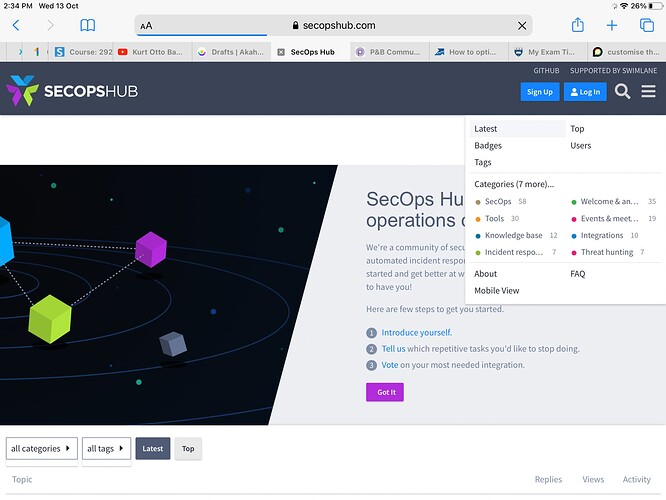Click the Topic column header
The width and height of the screenshot is (666, 500).
coord(22,479)
